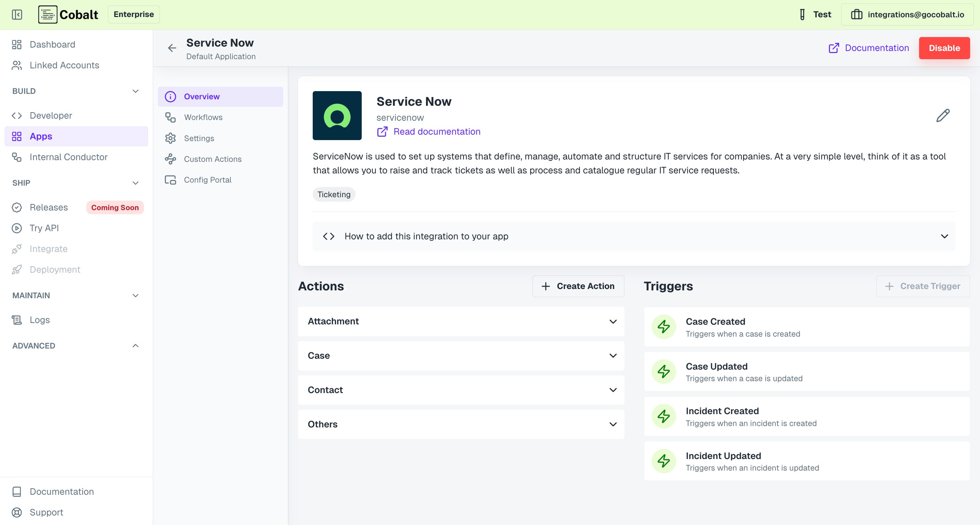Click the Case Updated lightning icon
980x525 pixels.
click(664, 371)
